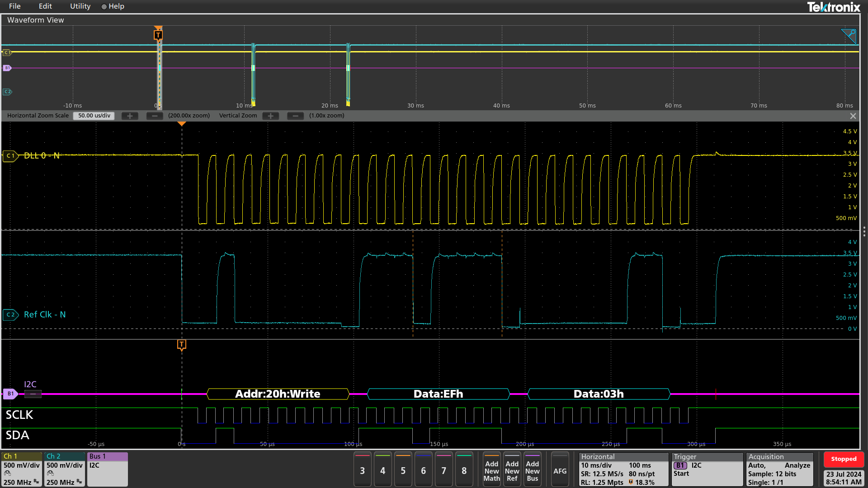The image size is (868, 488).
Task: Select the C2 channel handle in overview
Action: (x=7, y=92)
